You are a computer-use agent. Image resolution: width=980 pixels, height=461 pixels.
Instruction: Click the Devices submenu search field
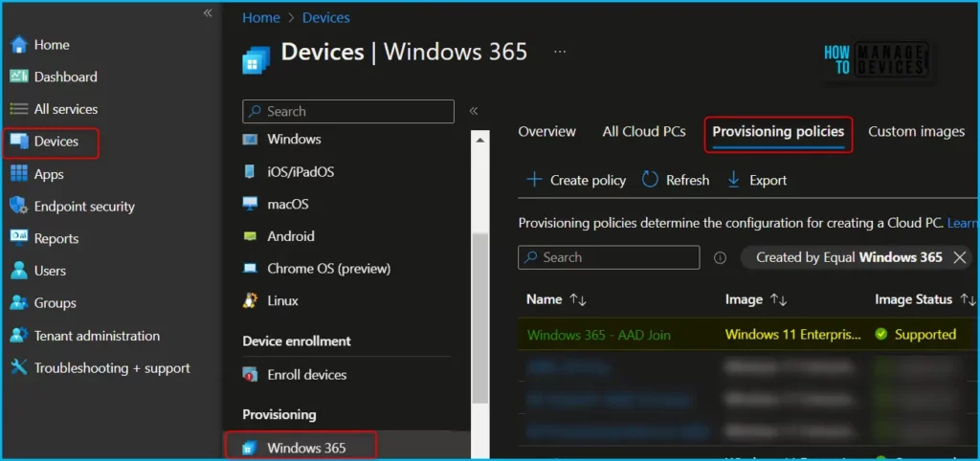click(x=348, y=111)
